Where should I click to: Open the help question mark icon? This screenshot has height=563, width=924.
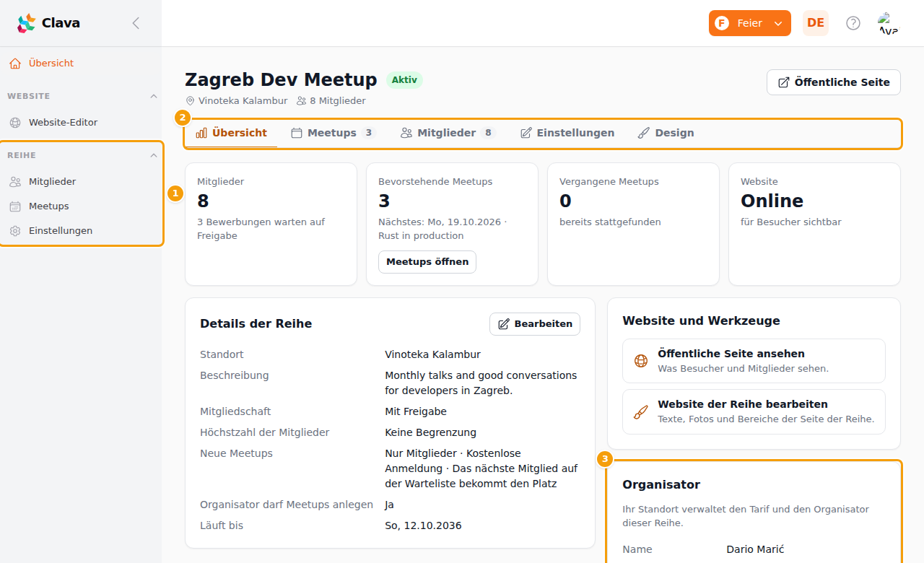click(853, 23)
